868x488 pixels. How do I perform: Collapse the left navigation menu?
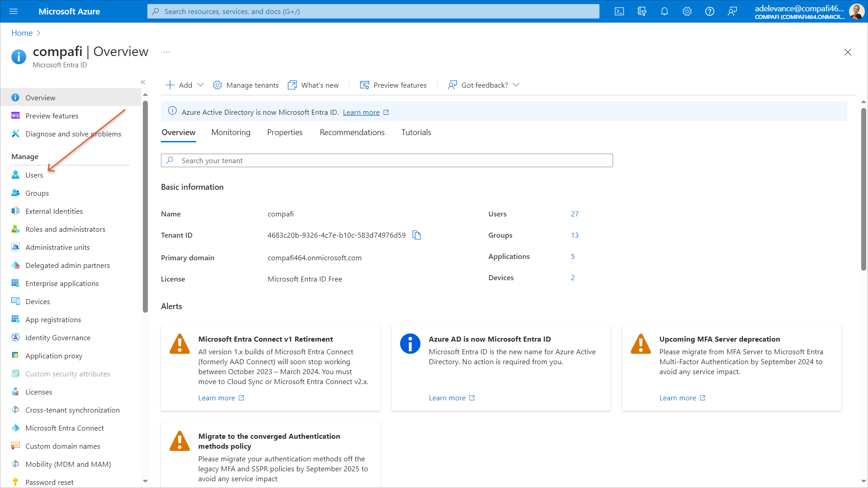pos(143,82)
